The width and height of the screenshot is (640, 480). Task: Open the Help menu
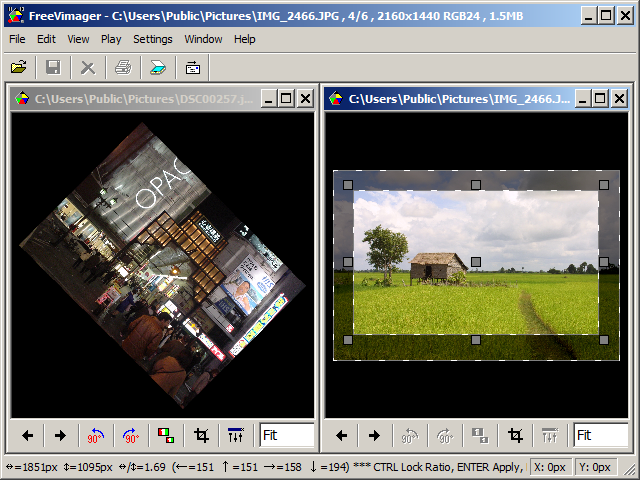244,39
